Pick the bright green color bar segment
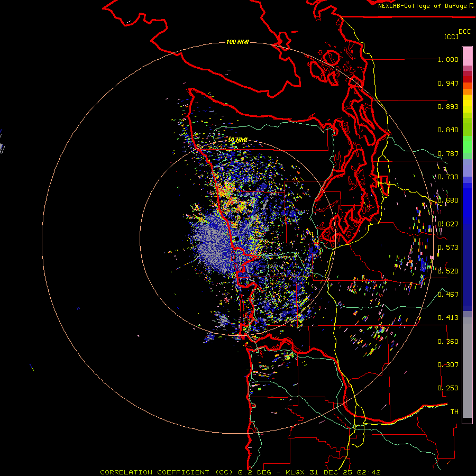 pyautogui.click(x=467, y=144)
